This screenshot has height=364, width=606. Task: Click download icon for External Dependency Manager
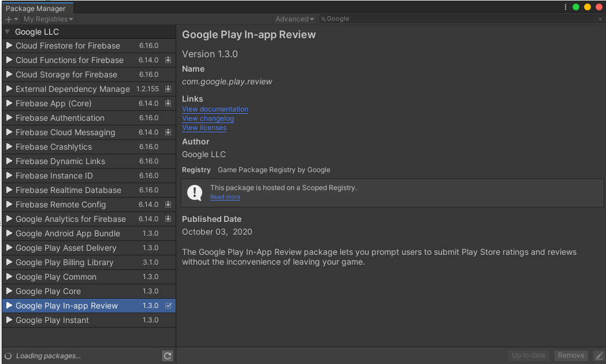[168, 89]
